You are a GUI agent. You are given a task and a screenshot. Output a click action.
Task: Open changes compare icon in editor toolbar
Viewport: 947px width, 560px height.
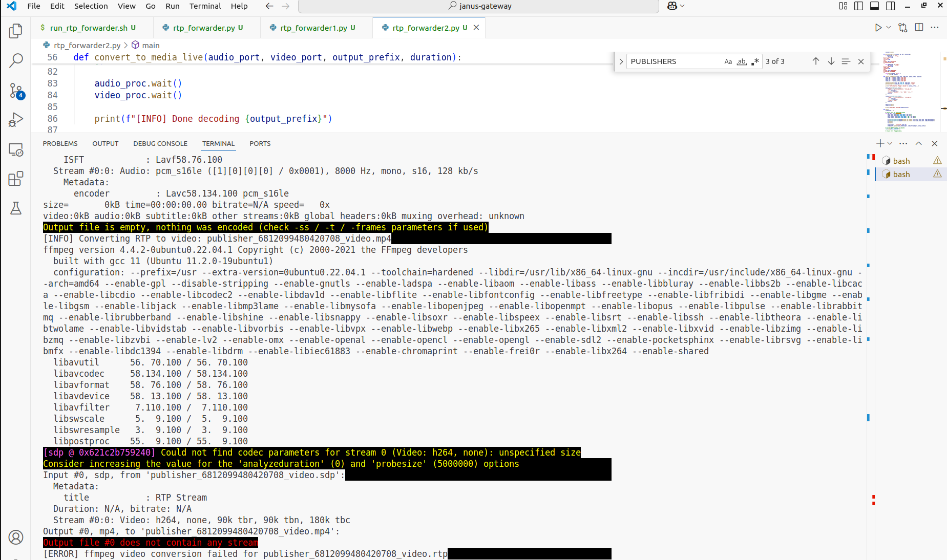[x=903, y=28]
